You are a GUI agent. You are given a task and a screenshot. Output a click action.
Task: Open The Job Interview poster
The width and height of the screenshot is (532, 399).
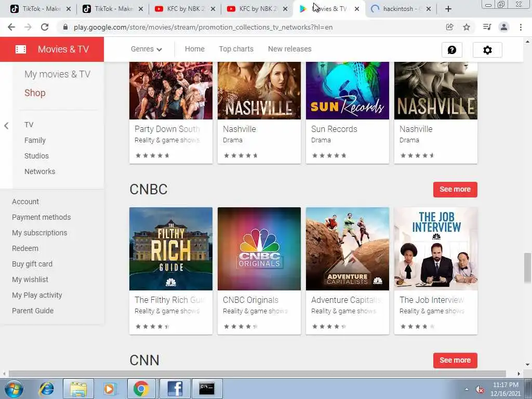pos(436,249)
